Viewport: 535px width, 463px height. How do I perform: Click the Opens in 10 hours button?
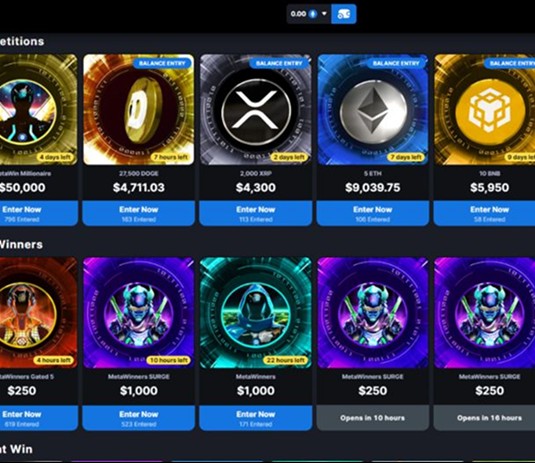[373, 418]
